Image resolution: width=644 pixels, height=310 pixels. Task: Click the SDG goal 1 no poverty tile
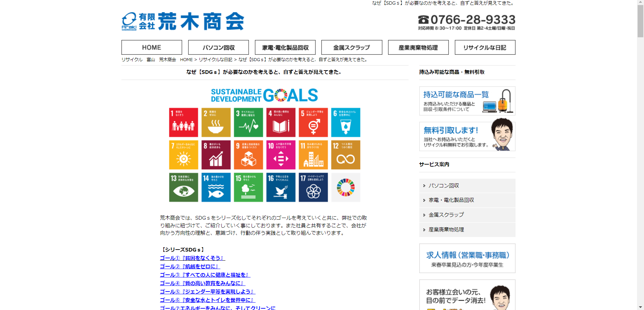click(183, 122)
